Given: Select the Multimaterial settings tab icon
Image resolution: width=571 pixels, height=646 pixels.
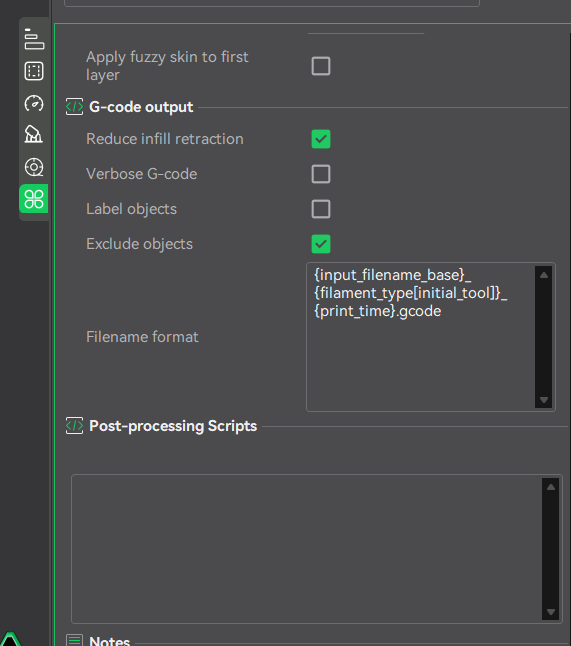Looking at the screenshot, I should [34, 167].
